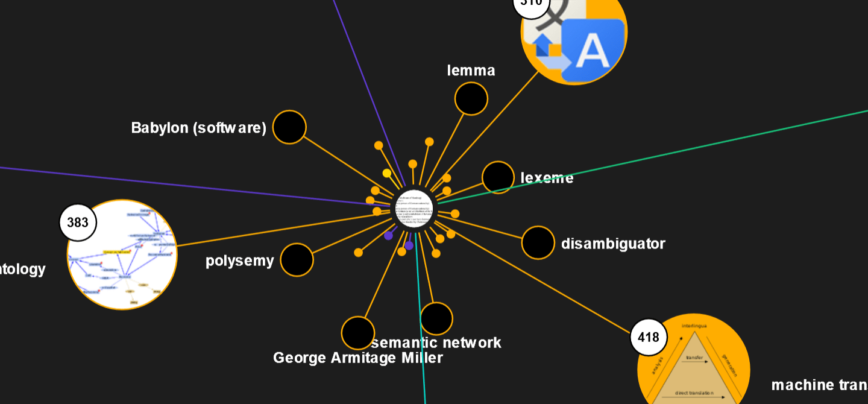
Task: Click the Google Translate logo node
Action: coord(574,33)
